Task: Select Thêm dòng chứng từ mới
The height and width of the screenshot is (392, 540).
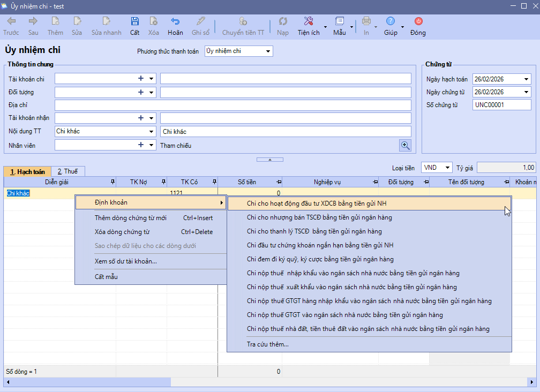Action: pos(130,218)
